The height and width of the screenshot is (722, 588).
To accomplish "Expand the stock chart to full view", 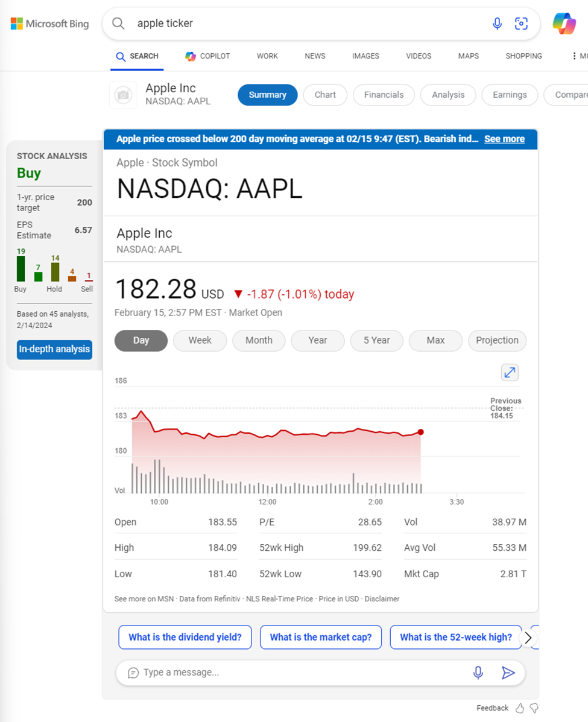I will (510, 373).
